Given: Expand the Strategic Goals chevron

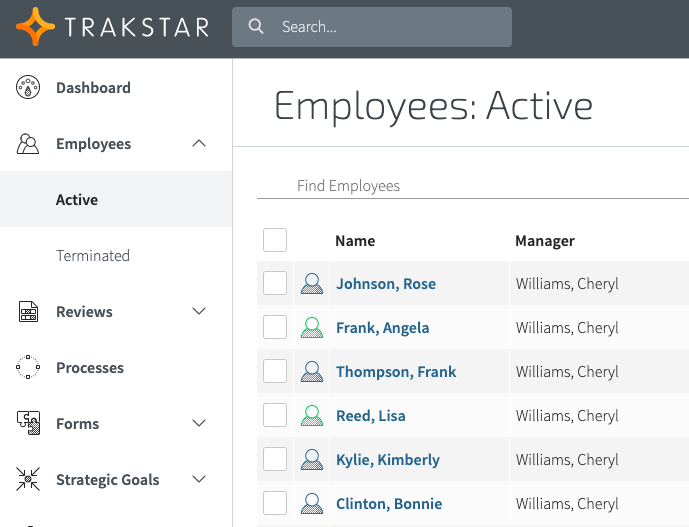Looking at the screenshot, I should coord(199,479).
